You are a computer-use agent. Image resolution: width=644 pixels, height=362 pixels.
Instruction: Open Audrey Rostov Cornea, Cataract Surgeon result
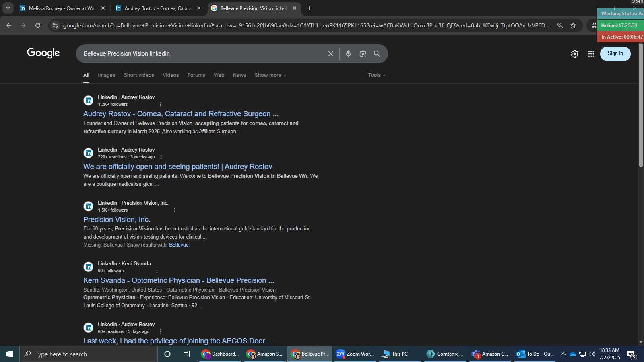[181, 114]
